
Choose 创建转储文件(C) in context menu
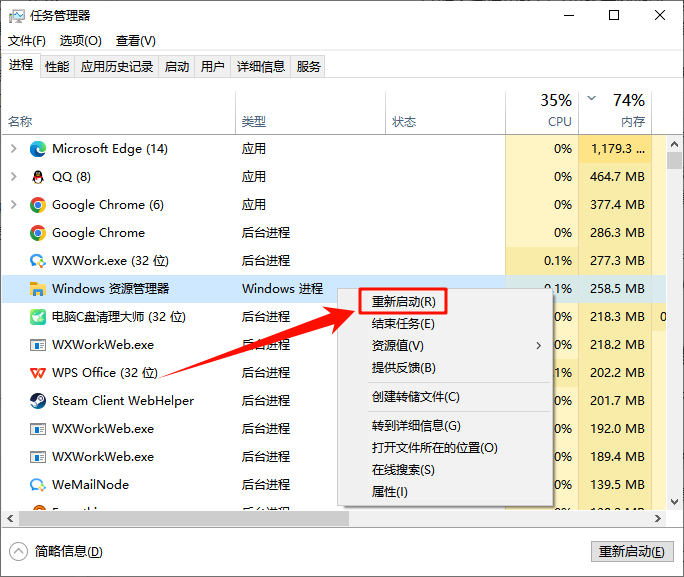pos(416,397)
